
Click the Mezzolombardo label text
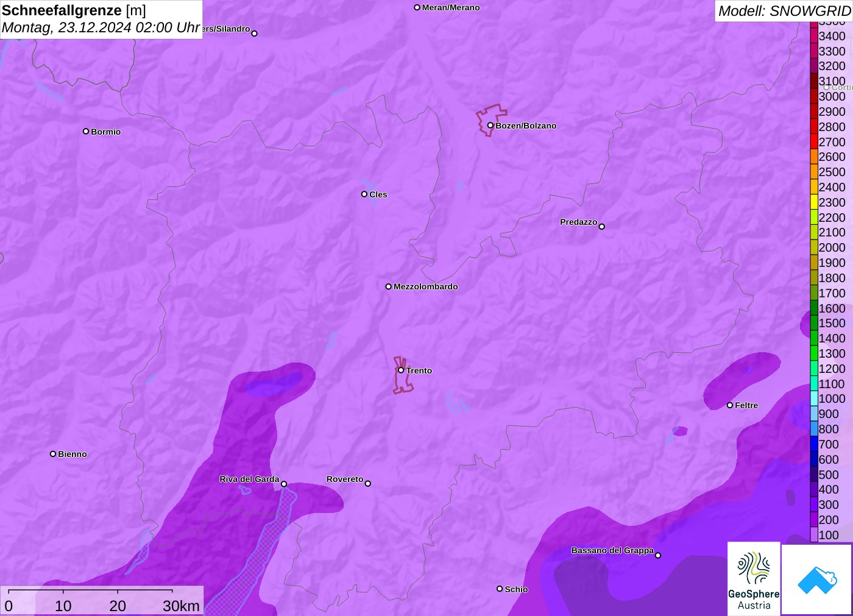(425, 286)
